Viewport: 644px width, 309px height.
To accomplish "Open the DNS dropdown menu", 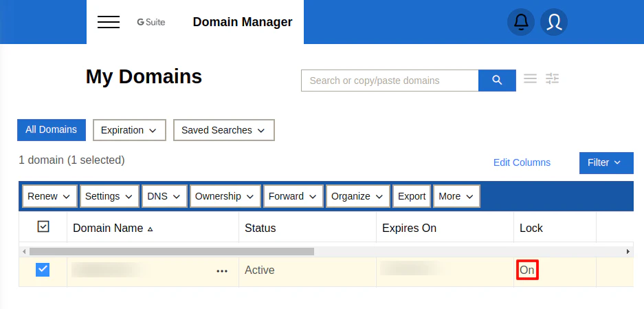I will pos(165,196).
